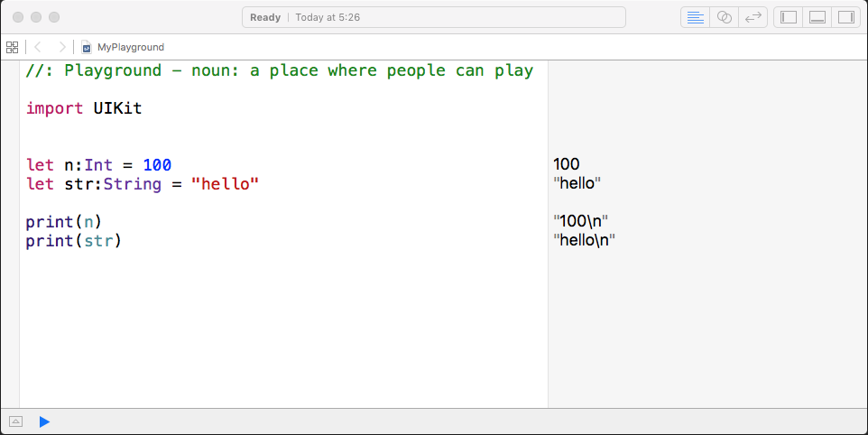
Task: Click the let str:String line
Action: pos(143,184)
